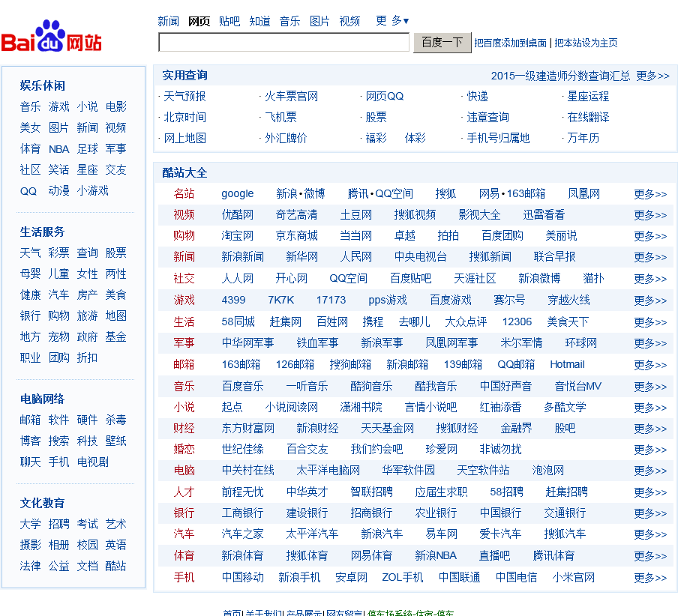Click 电视剧 in the sidebar

tap(92, 462)
